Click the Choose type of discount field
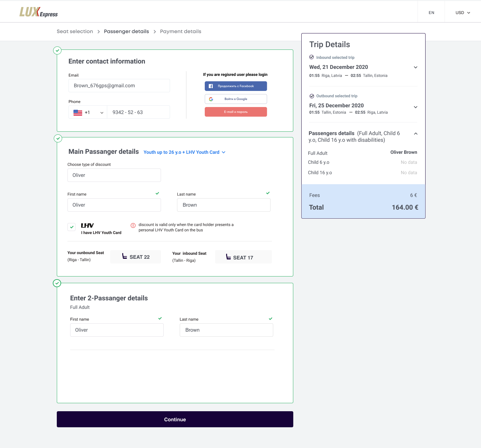Viewport: 481px width, 448px height. tap(114, 175)
